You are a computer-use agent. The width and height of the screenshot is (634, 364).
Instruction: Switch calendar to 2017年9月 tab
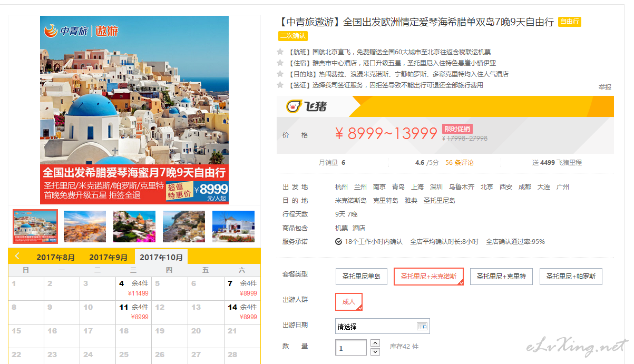(x=109, y=258)
